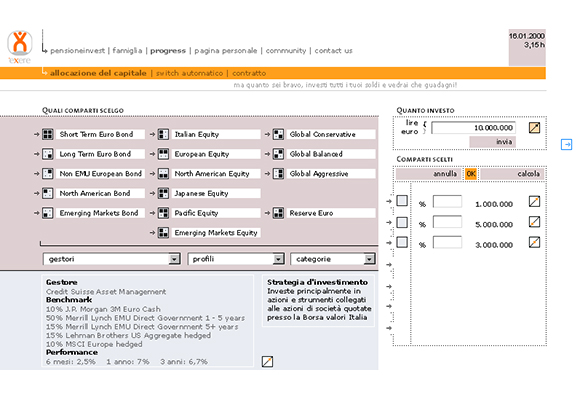Select the Reserve Euro label
This screenshot has width=580, height=398.
(331, 213)
